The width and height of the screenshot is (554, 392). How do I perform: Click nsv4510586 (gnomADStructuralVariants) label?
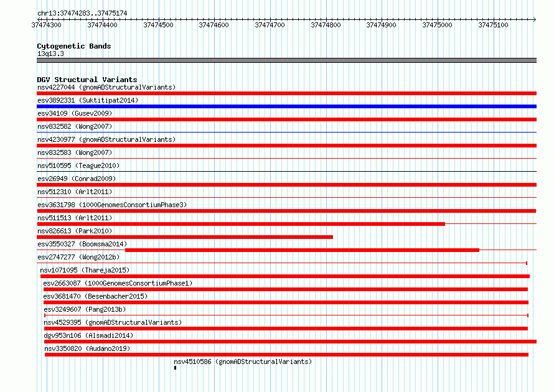[x=243, y=362]
